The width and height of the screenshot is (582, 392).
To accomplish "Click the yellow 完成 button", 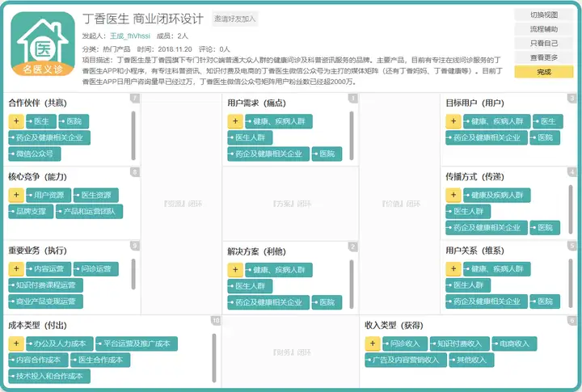I will coord(544,72).
